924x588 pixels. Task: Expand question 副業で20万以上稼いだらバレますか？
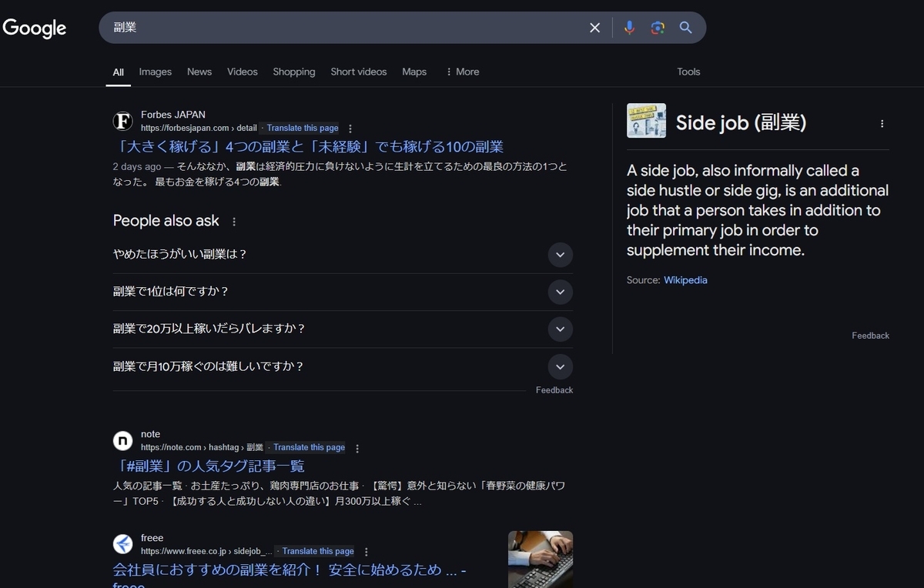(x=343, y=329)
